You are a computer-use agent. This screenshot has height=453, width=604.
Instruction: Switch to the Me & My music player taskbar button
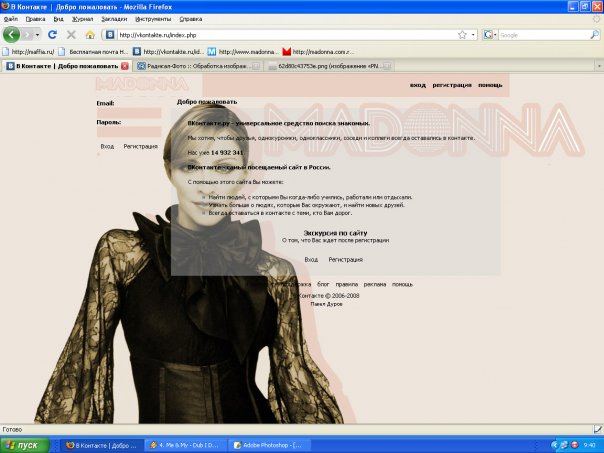click(186, 445)
